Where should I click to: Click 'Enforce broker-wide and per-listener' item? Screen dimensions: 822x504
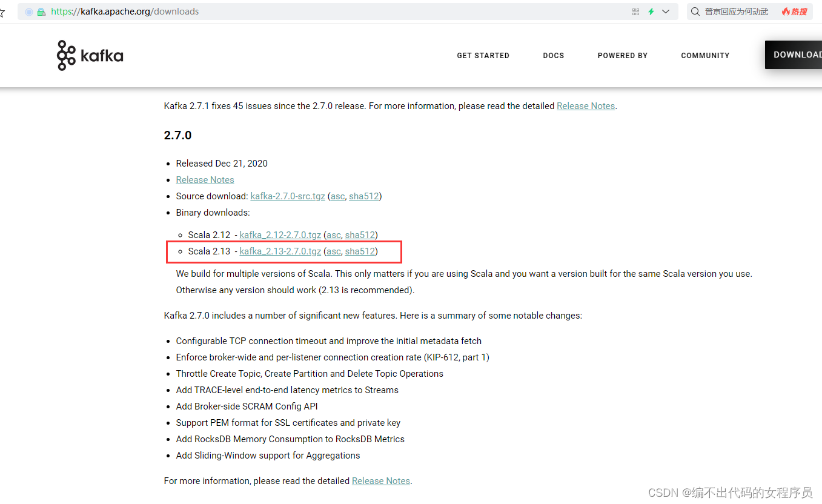(x=333, y=357)
